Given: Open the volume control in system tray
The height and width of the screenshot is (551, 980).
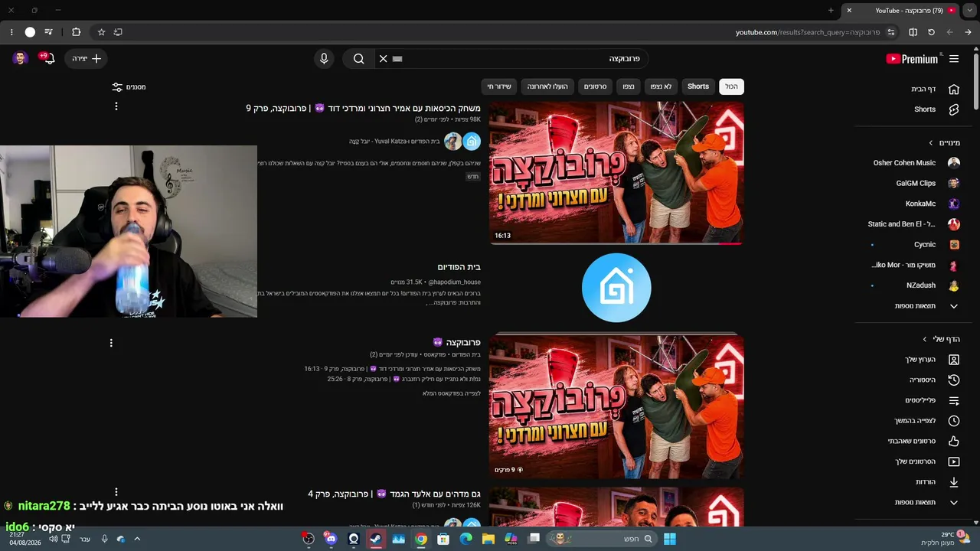Looking at the screenshot, I should coord(53,539).
